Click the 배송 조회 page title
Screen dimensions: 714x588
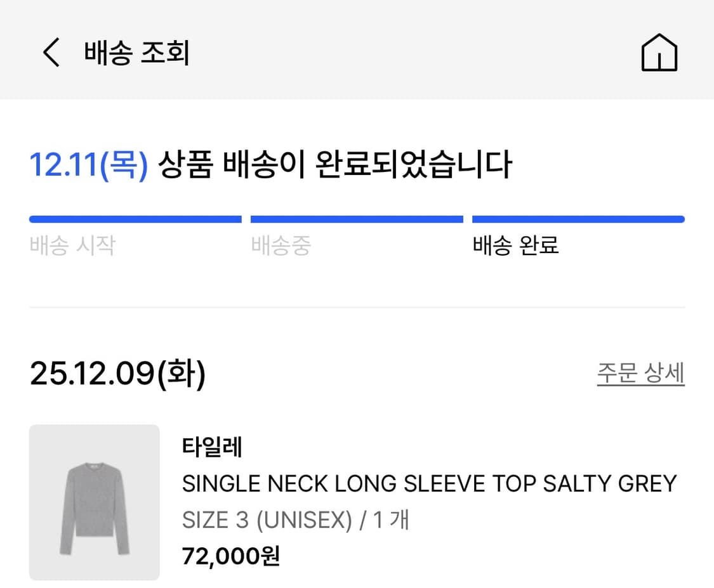136,53
